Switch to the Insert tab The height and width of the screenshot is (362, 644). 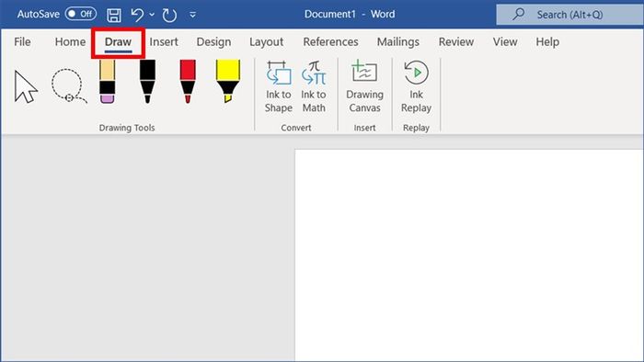[164, 42]
